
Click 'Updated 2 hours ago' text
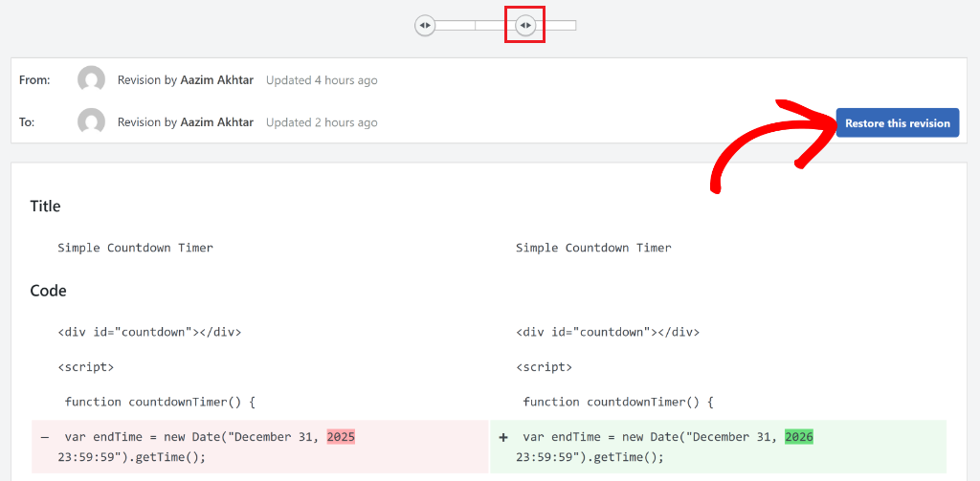tap(322, 122)
